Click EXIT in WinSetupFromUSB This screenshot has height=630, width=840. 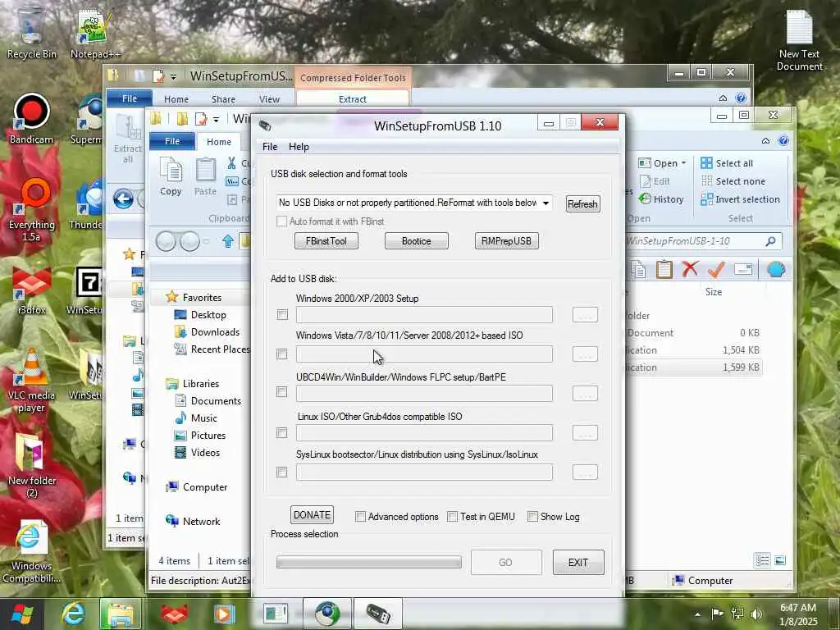coord(578,563)
